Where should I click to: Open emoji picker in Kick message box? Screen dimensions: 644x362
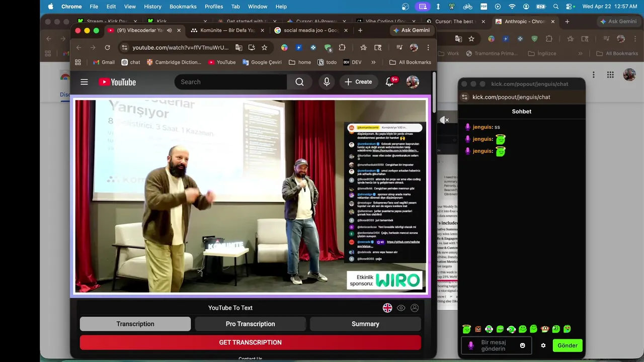(522, 345)
